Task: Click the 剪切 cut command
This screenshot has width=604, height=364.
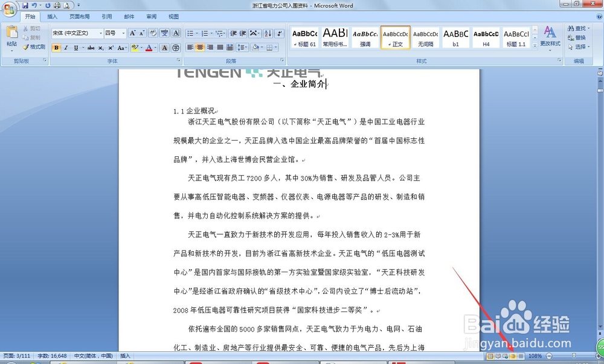Action: (x=31, y=28)
